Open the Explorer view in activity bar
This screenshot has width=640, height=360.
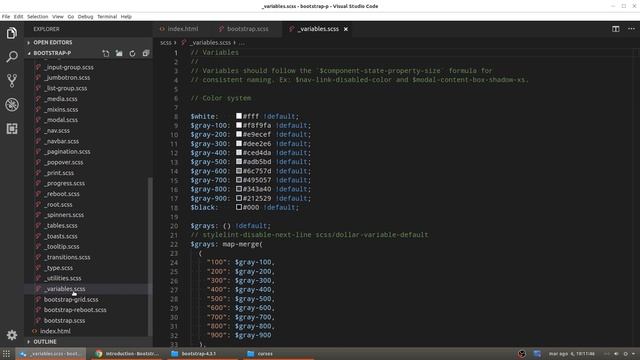point(12,33)
